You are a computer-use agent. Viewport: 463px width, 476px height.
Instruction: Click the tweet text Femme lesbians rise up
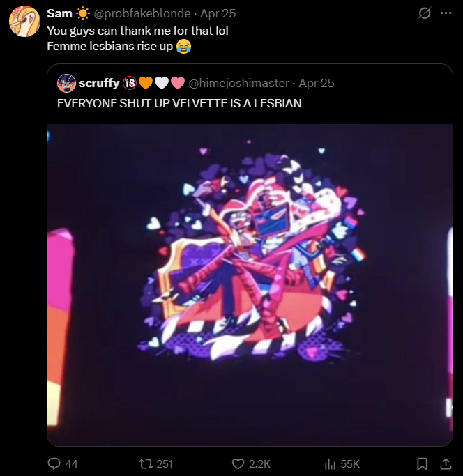pyautogui.click(x=109, y=46)
